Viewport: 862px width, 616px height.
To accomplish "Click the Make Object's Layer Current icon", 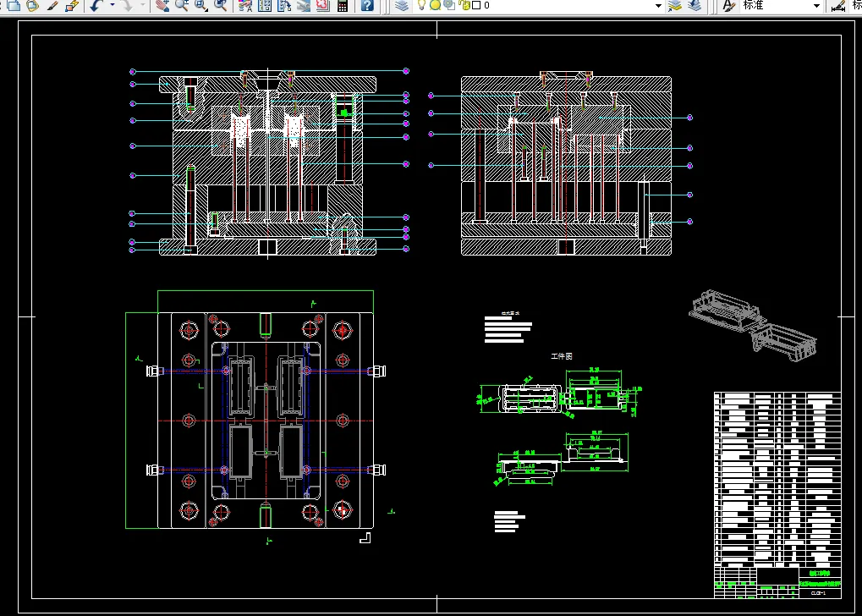I will pos(674,5).
